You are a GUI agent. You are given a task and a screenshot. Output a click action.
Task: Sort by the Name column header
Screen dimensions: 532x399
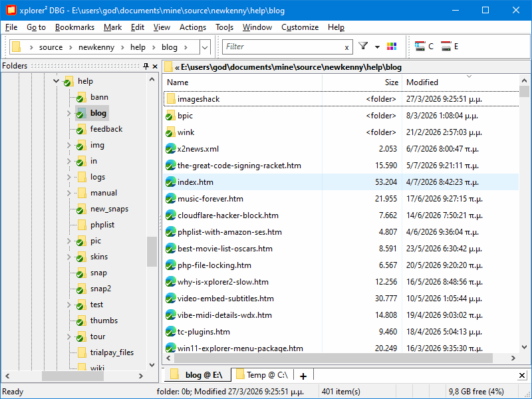coord(243,82)
